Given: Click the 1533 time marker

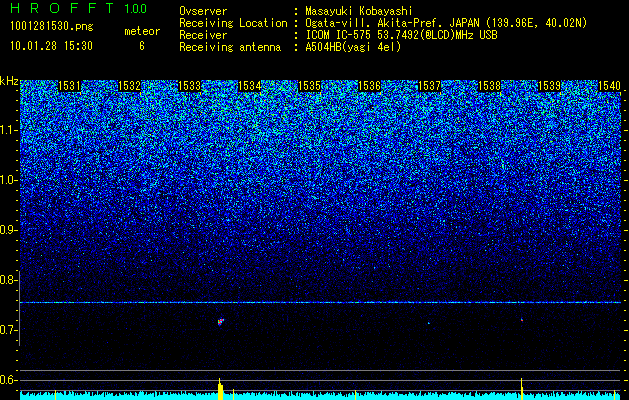Looking at the screenshot, I should [x=189, y=86].
